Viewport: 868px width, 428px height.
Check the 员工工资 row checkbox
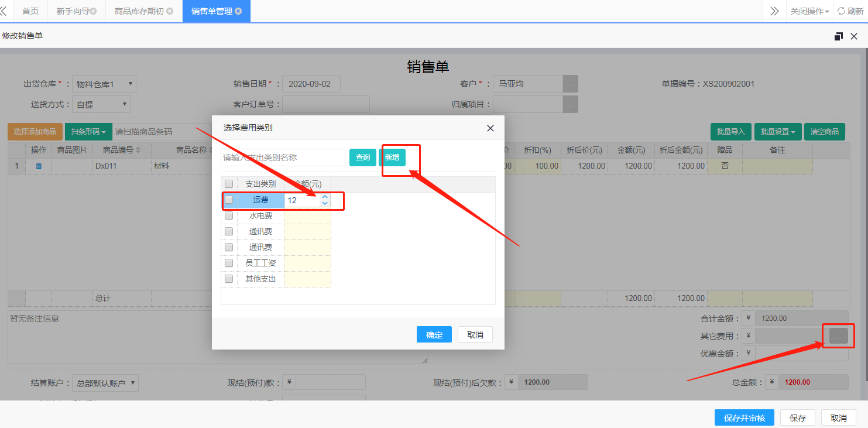coord(229,263)
